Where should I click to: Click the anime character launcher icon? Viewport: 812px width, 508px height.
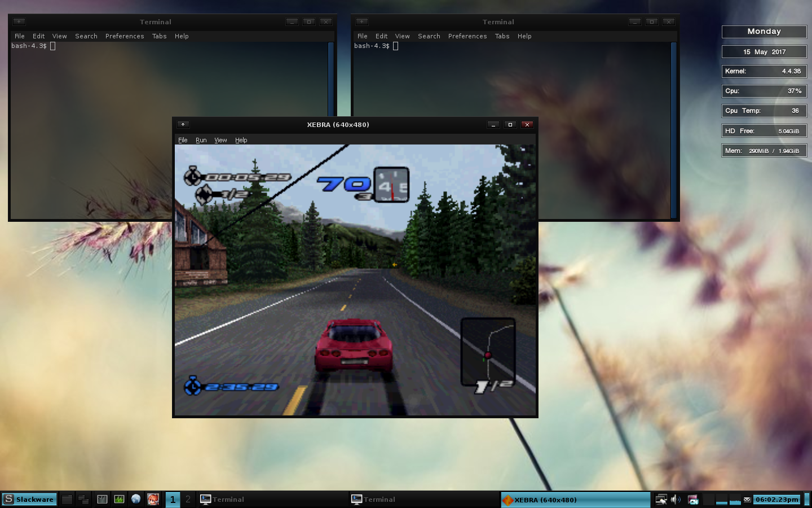point(153,500)
